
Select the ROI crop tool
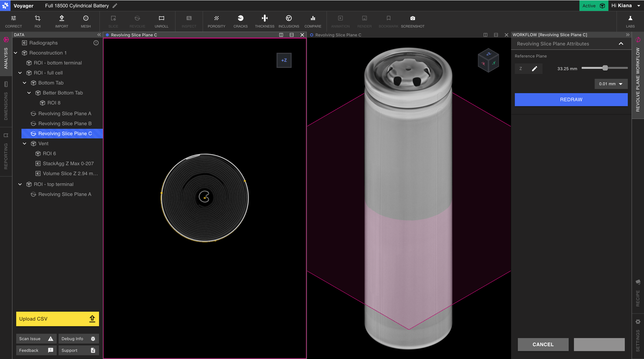click(x=37, y=21)
